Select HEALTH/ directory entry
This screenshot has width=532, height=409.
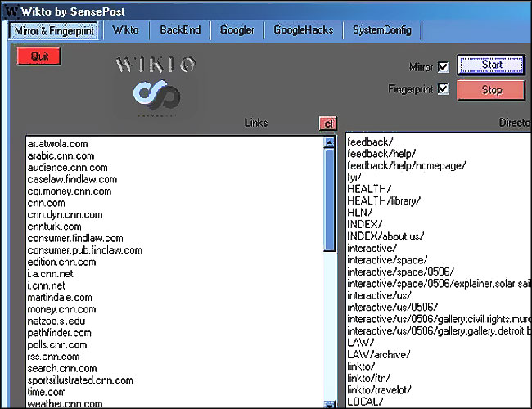[x=369, y=189]
